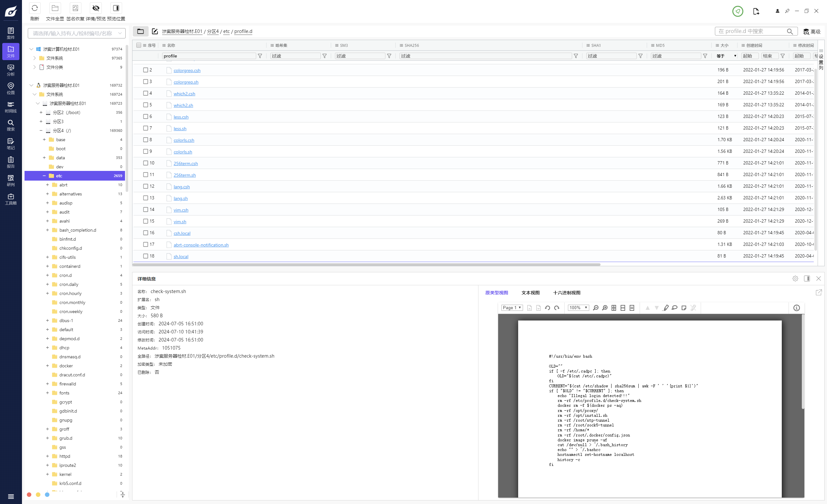The height and width of the screenshot is (504, 827).
Task: Open the 案件 sidebar section
Action: [x=11, y=33]
